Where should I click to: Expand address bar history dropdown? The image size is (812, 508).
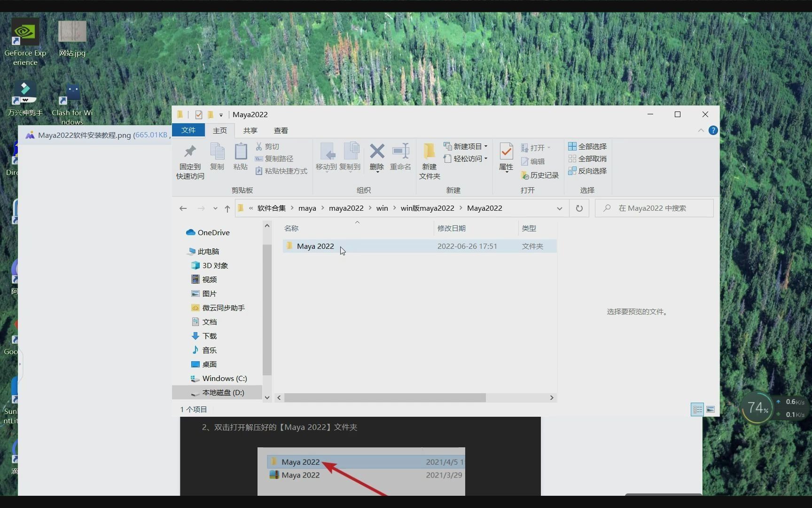[560, 208]
